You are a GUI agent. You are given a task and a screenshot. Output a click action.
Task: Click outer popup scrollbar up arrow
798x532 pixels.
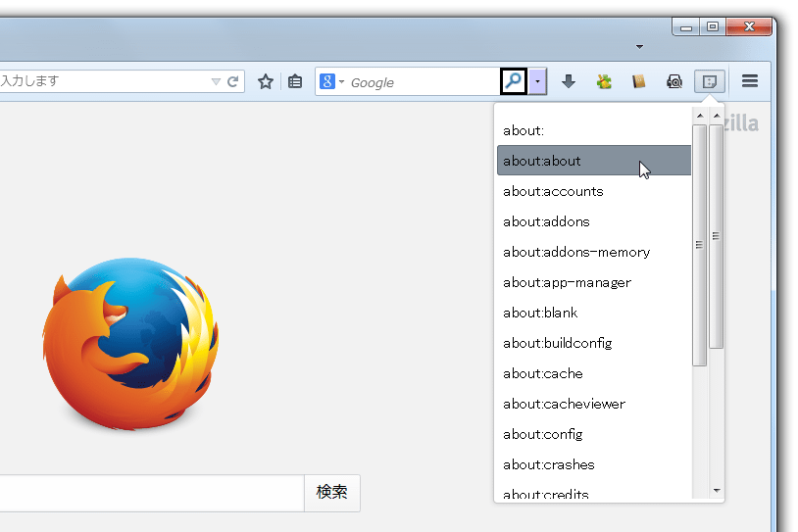pyautogui.click(x=717, y=116)
